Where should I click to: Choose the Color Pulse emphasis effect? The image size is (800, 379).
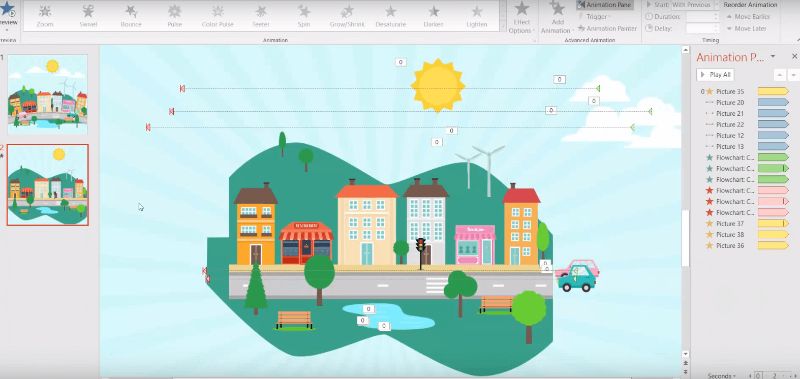(218, 15)
